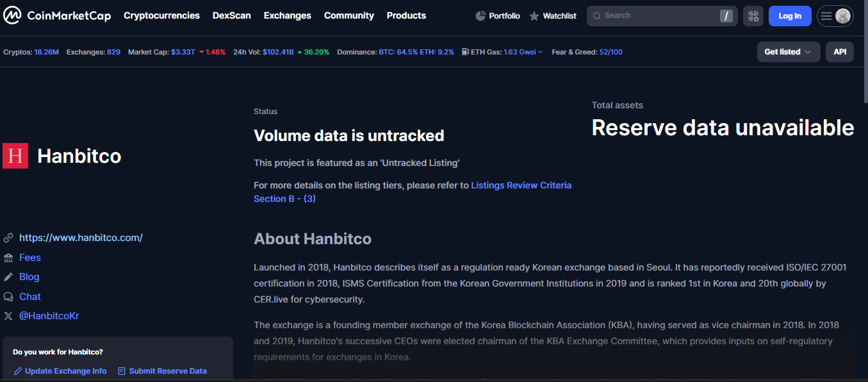Viewport: 868px width, 382px height.
Task: Open Exchanges count 829
Action: point(113,52)
